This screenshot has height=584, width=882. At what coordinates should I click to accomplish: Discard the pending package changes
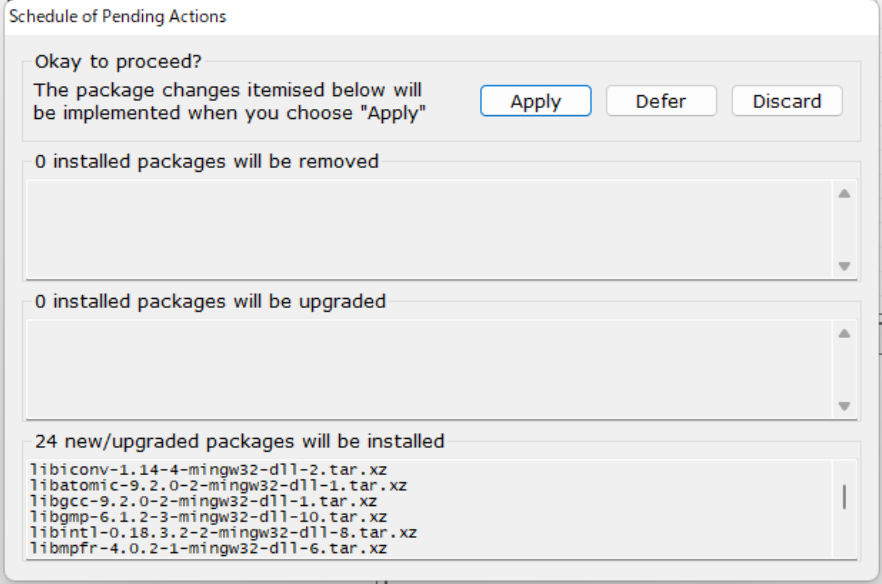786,101
